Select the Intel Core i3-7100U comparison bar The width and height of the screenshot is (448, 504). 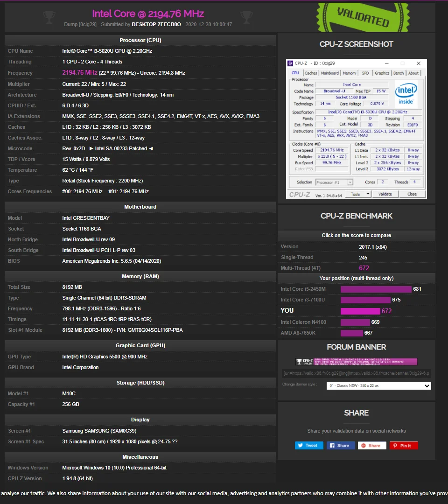[x=366, y=300]
